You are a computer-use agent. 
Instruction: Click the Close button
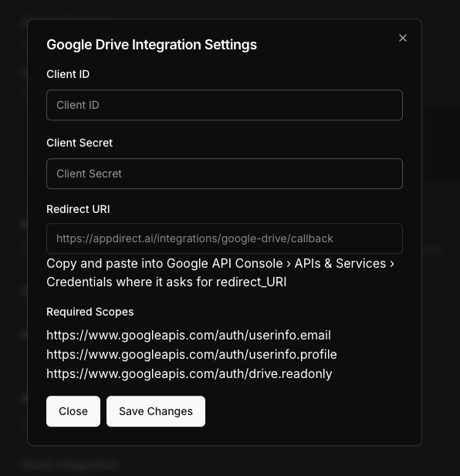click(73, 411)
